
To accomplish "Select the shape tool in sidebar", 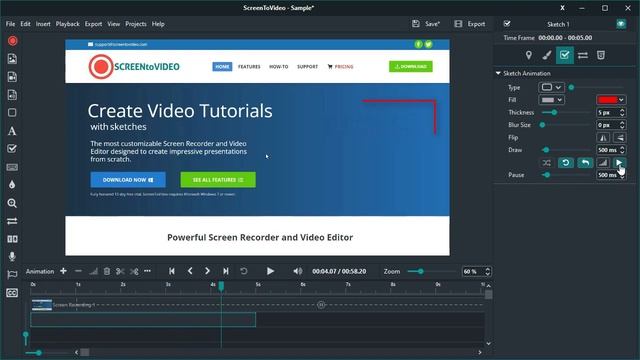I will tap(12, 113).
